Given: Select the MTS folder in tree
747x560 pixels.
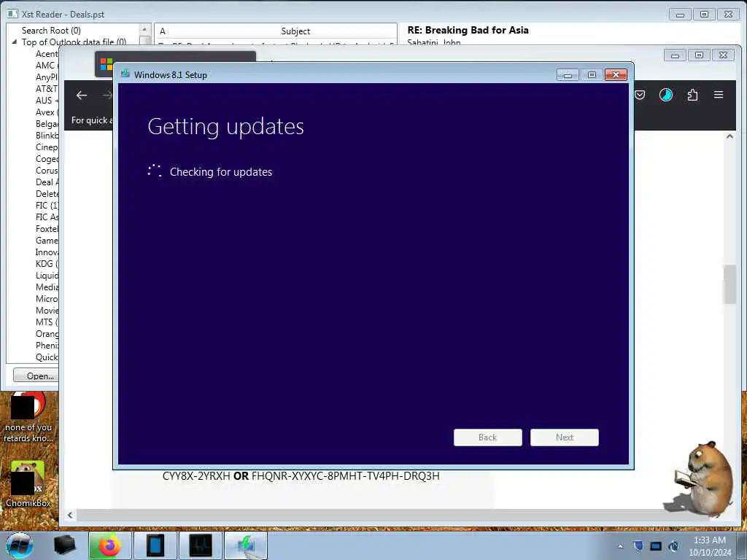Looking at the screenshot, I should [x=46, y=322].
